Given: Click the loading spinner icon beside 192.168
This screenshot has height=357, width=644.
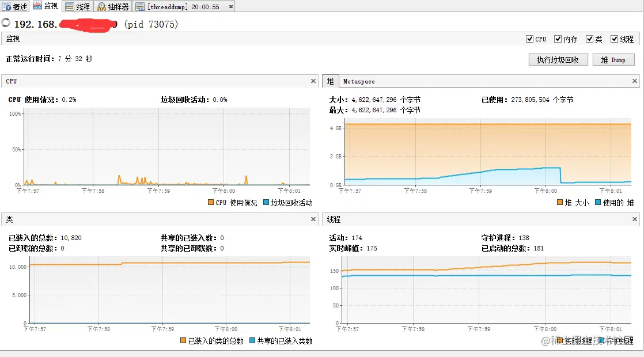Looking at the screenshot, I should point(6,23).
